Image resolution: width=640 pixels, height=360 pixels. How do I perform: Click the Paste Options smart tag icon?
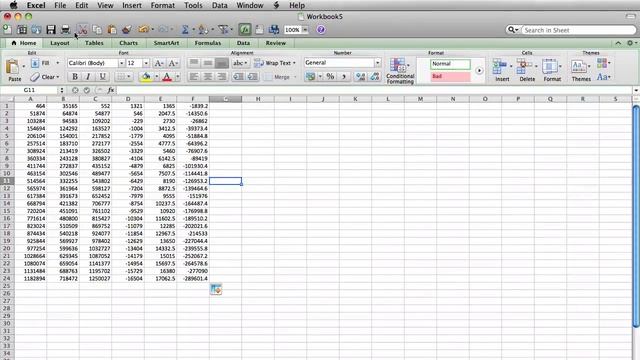click(x=216, y=289)
